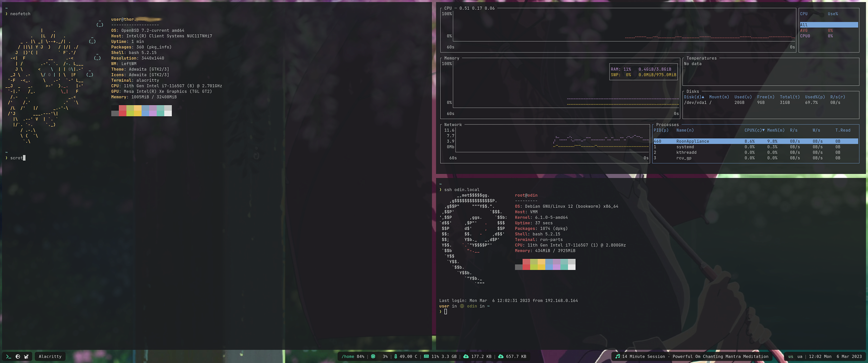
Task: Launch the browser globe icon in the taskbar
Action: click(x=18, y=356)
